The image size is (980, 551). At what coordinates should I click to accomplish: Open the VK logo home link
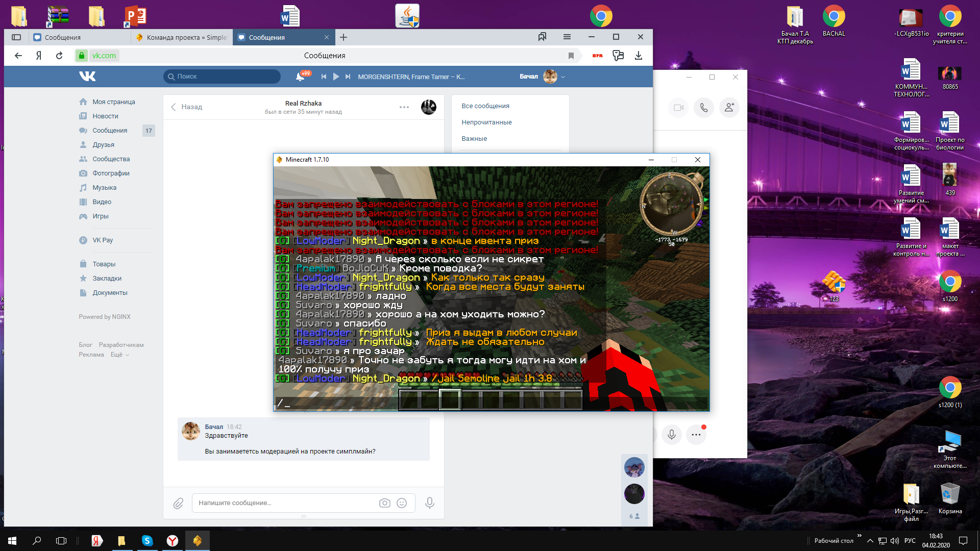pyautogui.click(x=87, y=77)
